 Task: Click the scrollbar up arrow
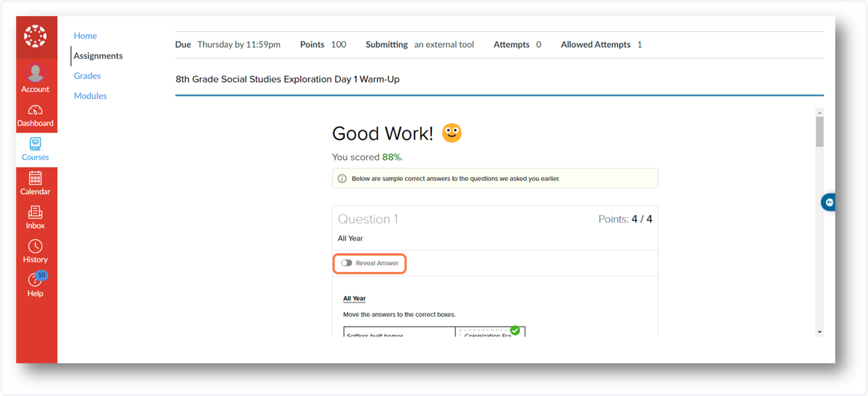(820, 113)
